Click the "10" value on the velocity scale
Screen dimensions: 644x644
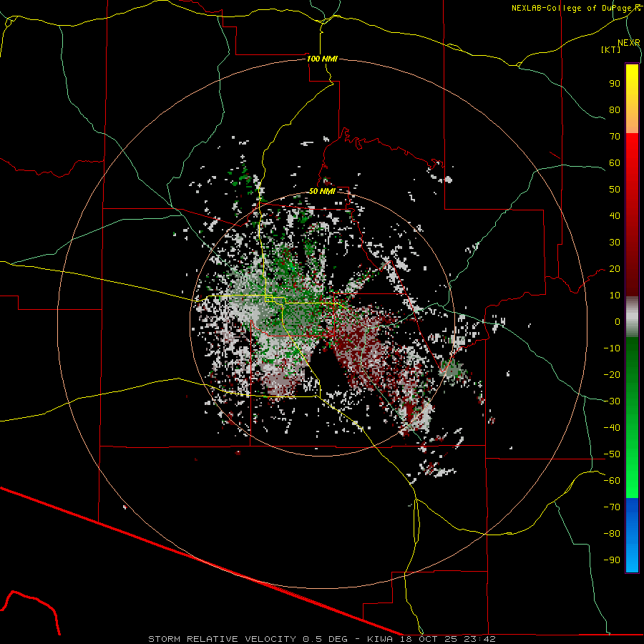(x=615, y=296)
